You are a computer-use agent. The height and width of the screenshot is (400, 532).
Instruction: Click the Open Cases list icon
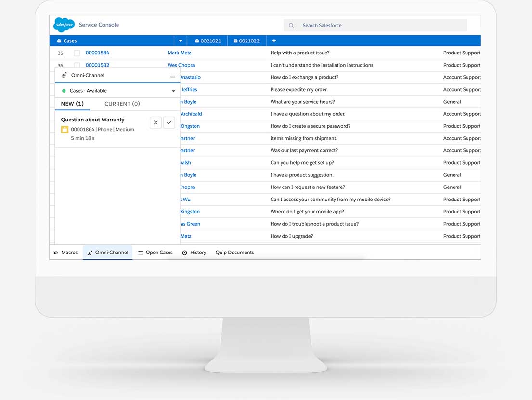pyautogui.click(x=140, y=252)
